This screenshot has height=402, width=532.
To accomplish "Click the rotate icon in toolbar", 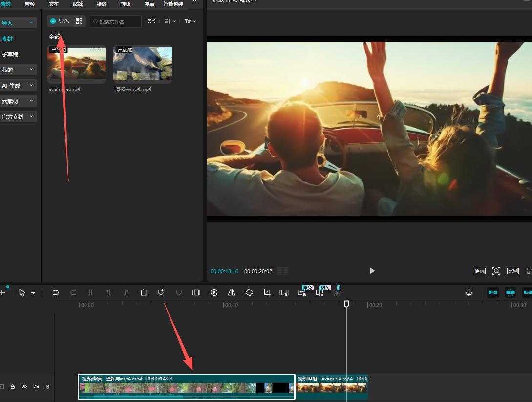I will (x=249, y=292).
